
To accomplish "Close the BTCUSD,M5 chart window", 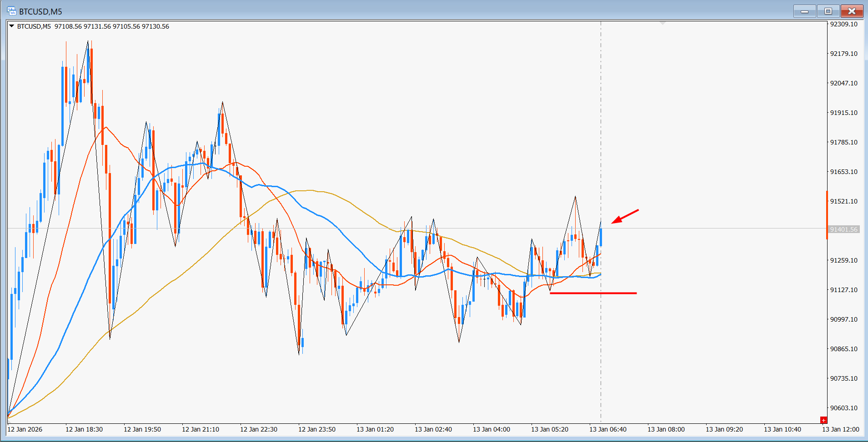I will click(852, 11).
